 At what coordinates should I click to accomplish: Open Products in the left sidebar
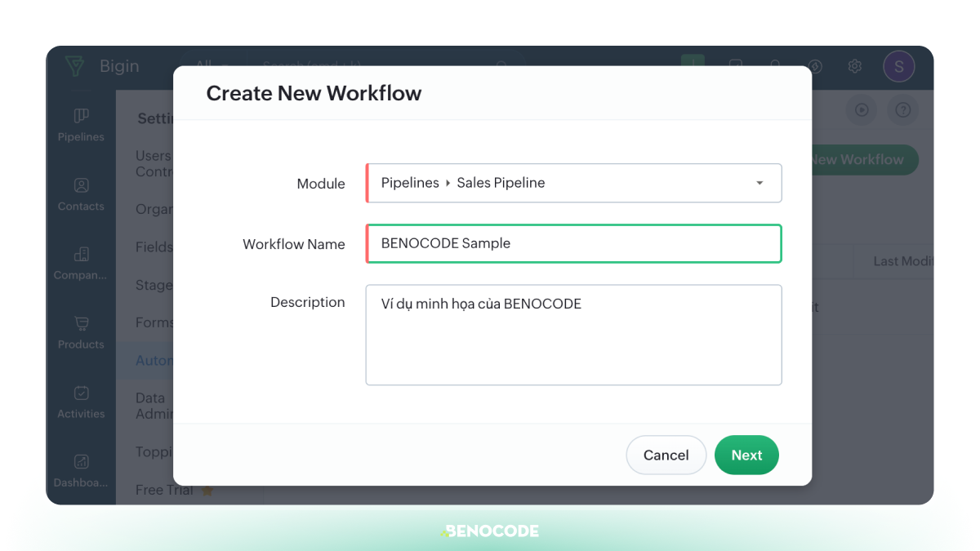point(81,332)
